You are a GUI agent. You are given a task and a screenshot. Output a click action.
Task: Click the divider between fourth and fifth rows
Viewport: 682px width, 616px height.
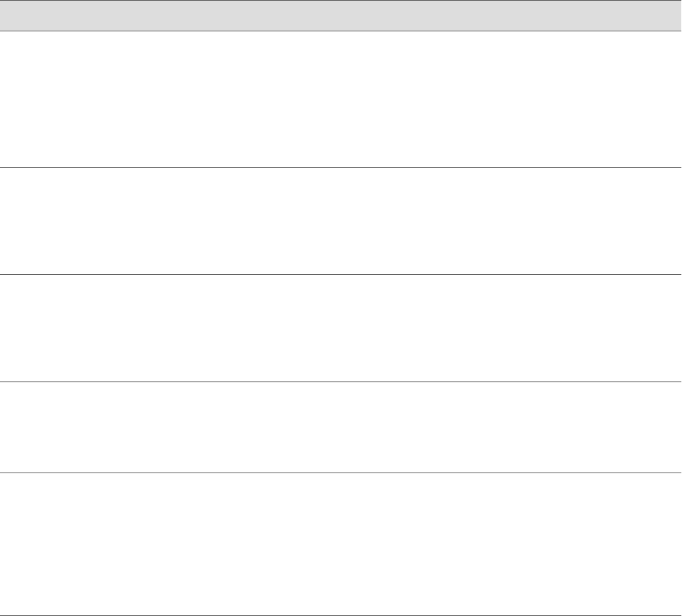(341, 473)
